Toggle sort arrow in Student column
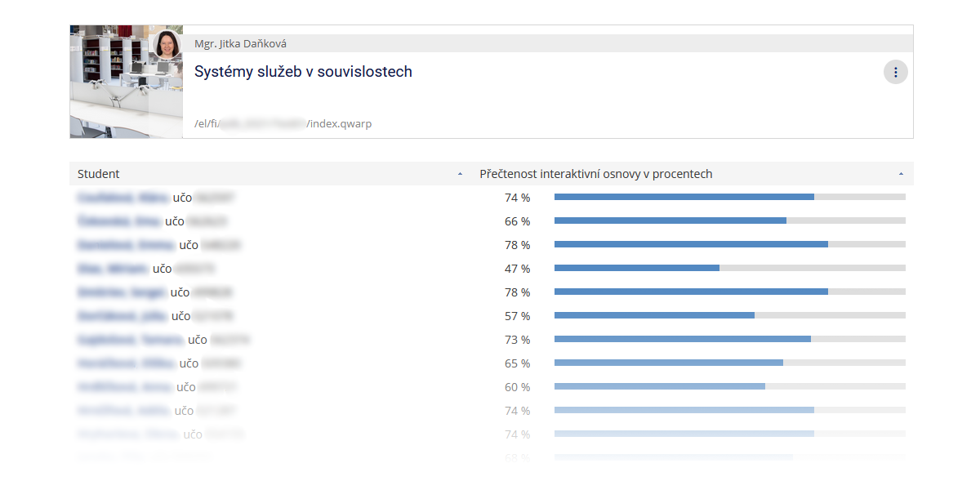980x490 pixels. 460,174
